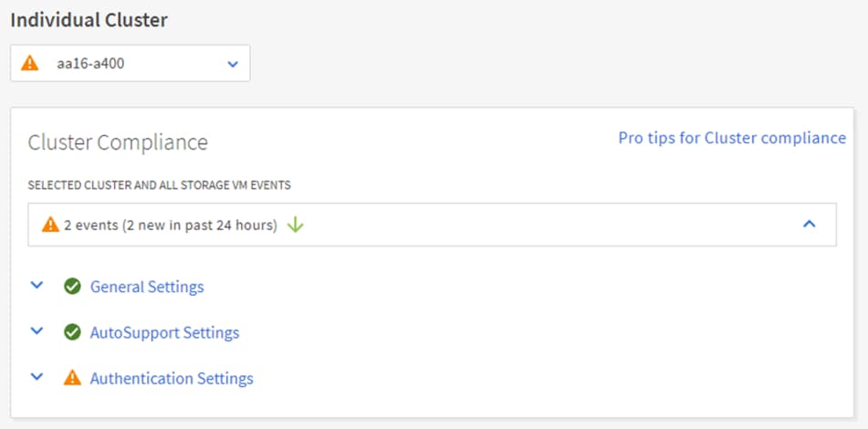Click the Cluster Compliance heading
The image size is (868, 429).
tap(118, 142)
